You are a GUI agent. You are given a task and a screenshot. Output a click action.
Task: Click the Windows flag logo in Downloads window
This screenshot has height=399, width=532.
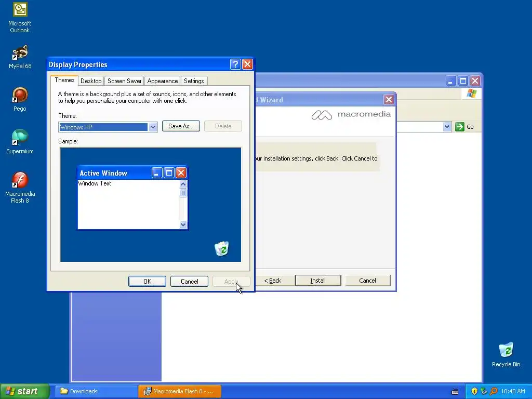click(471, 94)
